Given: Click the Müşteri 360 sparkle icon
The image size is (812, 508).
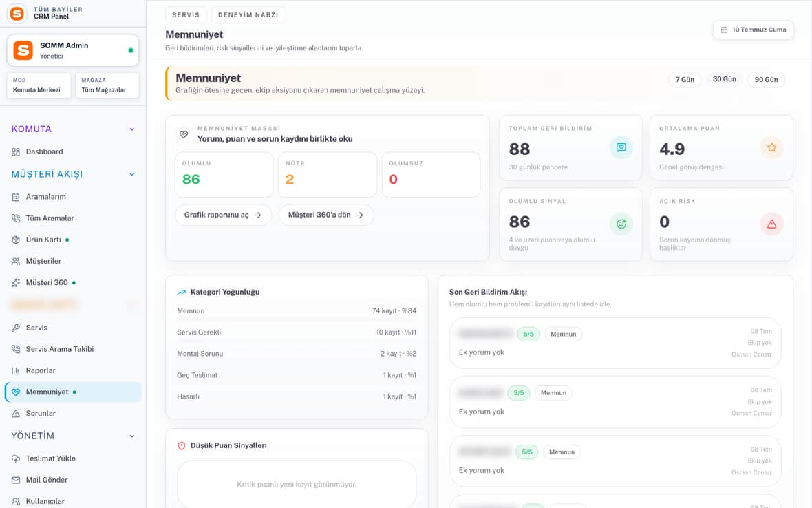Looking at the screenshot, I should coord(16,283).
